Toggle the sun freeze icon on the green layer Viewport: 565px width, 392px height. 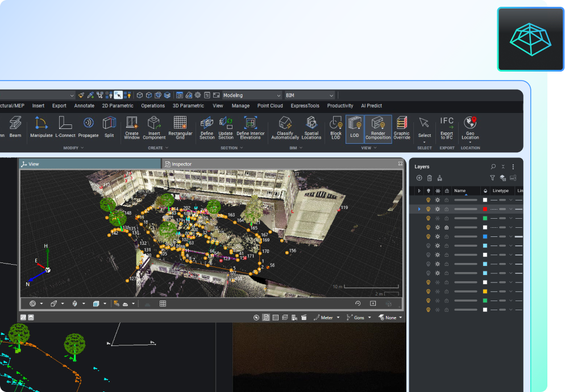tap(438, 219)
